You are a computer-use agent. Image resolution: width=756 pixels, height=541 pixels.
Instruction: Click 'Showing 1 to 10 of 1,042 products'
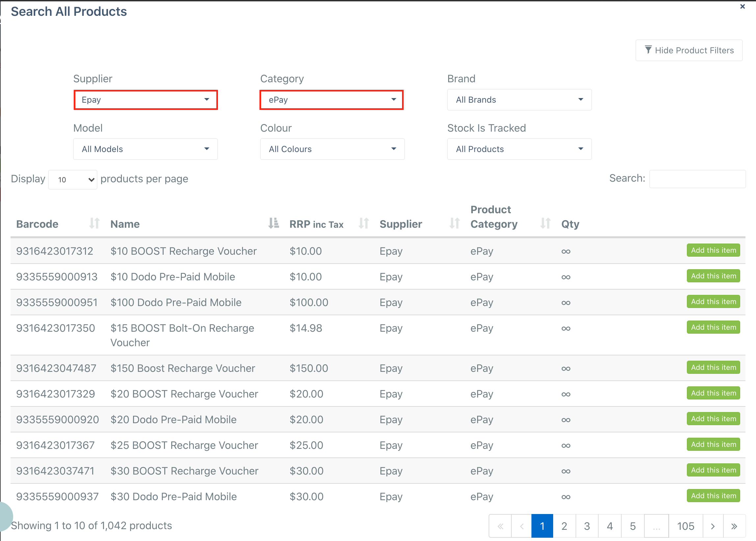(x=91, y=525)
